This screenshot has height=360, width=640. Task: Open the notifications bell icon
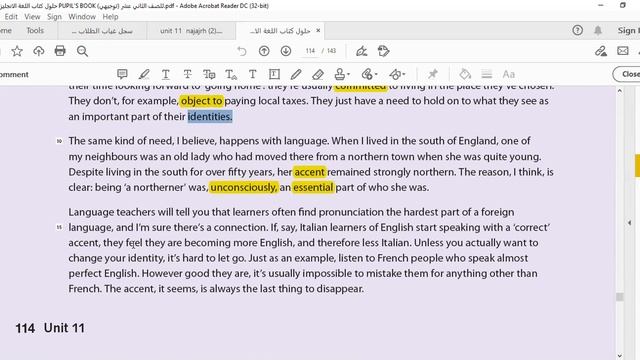click(598, 30)
